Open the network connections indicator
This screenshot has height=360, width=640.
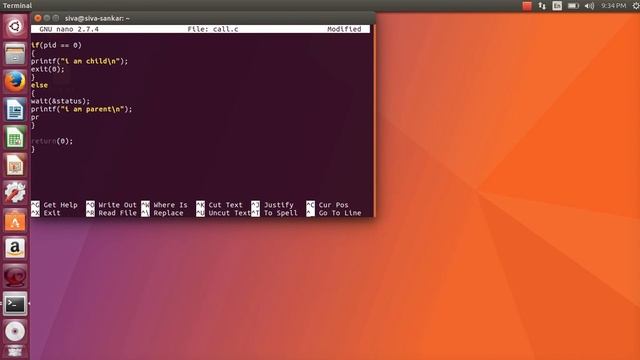click(542, 5)
